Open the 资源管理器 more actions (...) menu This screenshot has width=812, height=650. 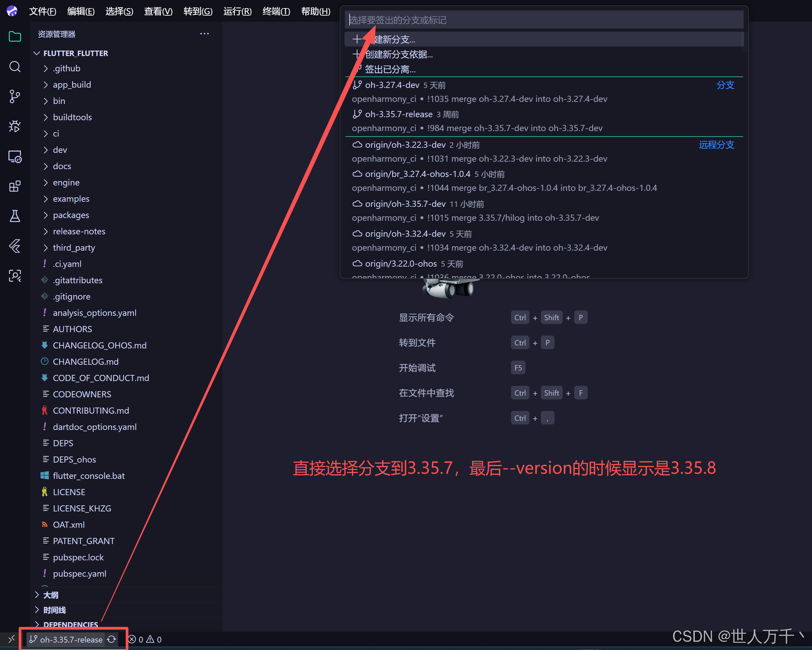pyautogui.click(x=204, y=34)
